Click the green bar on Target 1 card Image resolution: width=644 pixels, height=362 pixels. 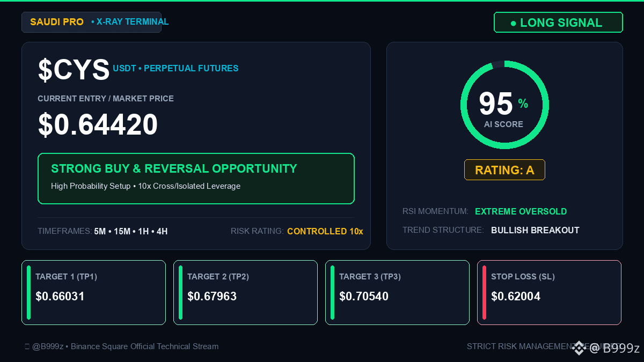click(28, 292)
